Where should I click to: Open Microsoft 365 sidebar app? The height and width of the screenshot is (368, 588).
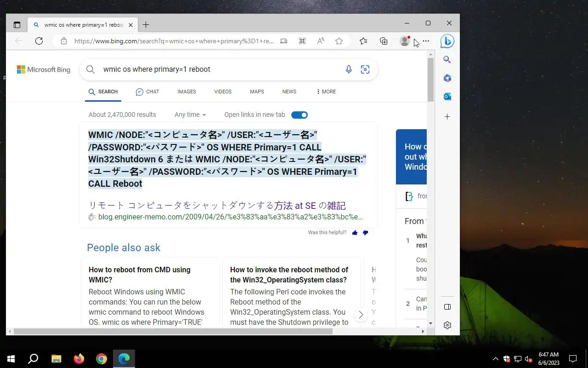447,78
